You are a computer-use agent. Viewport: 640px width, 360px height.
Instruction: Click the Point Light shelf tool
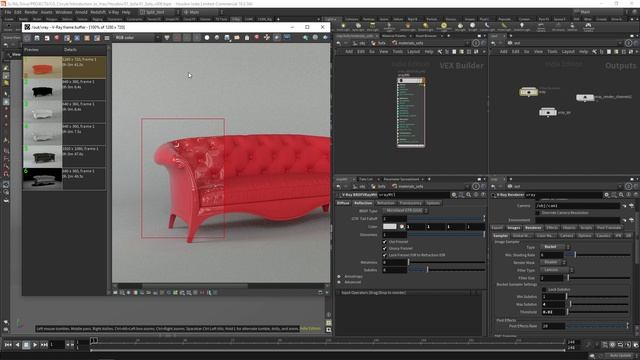(343, 27)
